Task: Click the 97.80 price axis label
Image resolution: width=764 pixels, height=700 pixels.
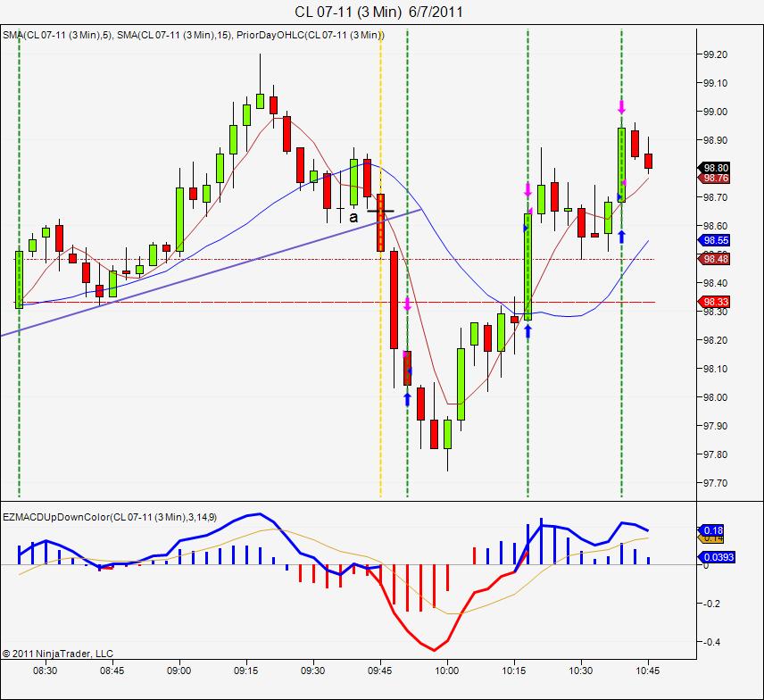Action: 715,454
